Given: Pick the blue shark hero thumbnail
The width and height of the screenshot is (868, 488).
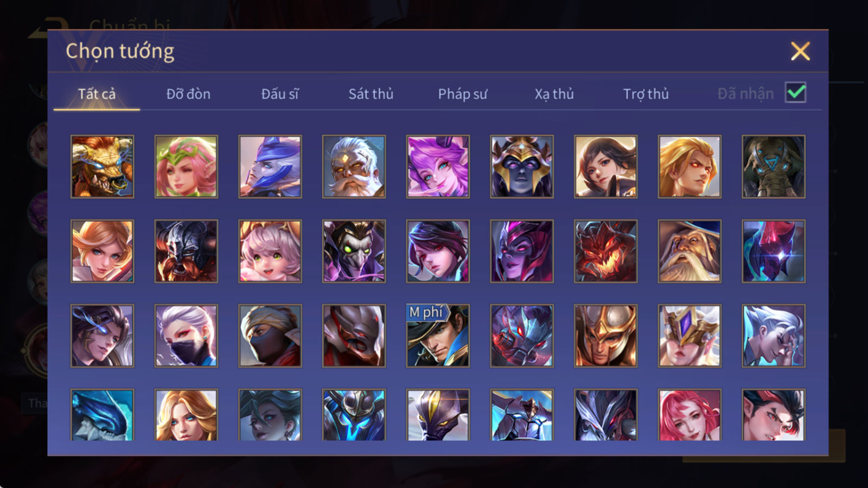Looking at the screenshot, I should tap(103, 414).
